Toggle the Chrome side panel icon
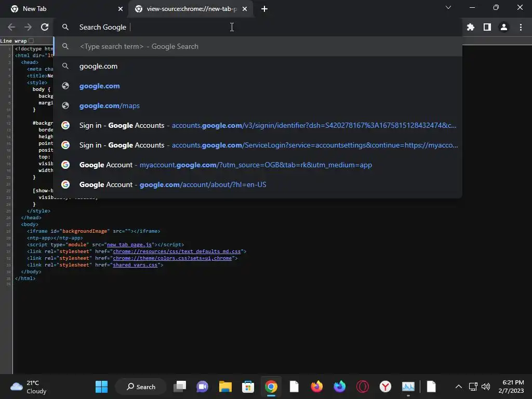Image resolution: width=532 pixels, height=399 pixels. [487, 27]
